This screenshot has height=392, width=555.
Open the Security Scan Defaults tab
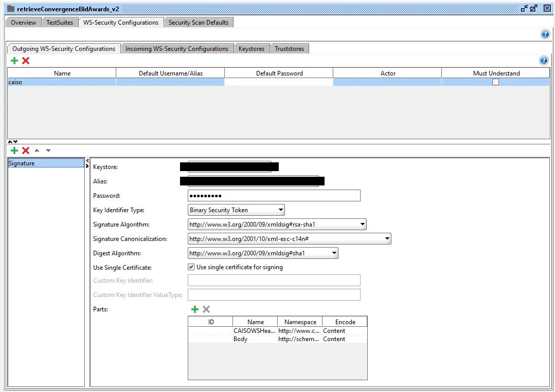coord(198,22)
